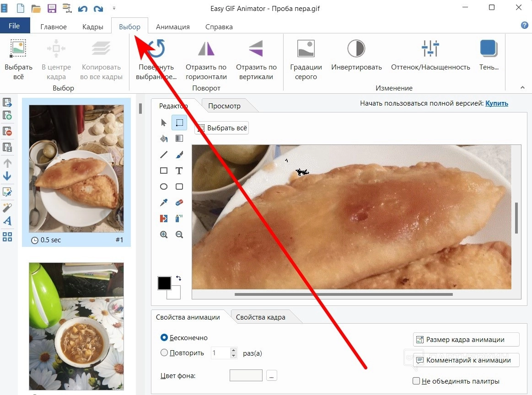The image size is (532, 395).
Task: Click the canvas vertical scrollbar
Action: 516,218
